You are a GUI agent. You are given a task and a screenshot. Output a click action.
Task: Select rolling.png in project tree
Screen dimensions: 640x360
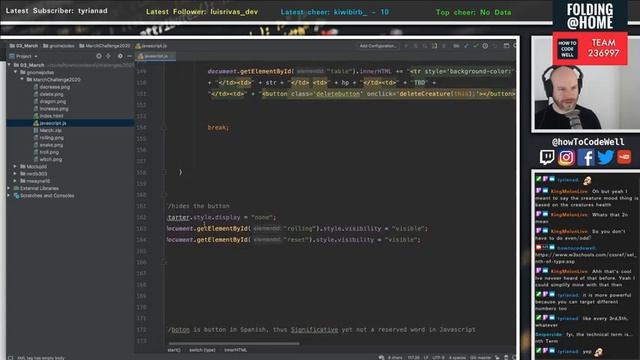click(x=51, y=138)
